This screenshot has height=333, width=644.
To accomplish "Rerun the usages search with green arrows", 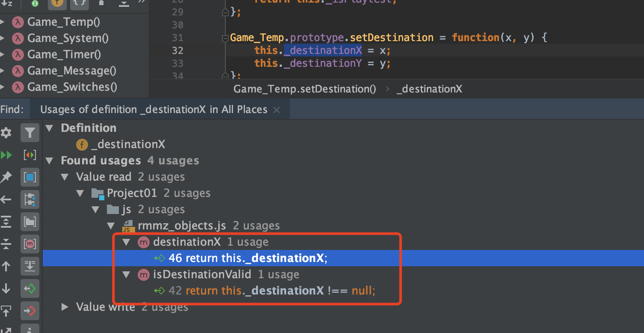I will click(6, 155).
